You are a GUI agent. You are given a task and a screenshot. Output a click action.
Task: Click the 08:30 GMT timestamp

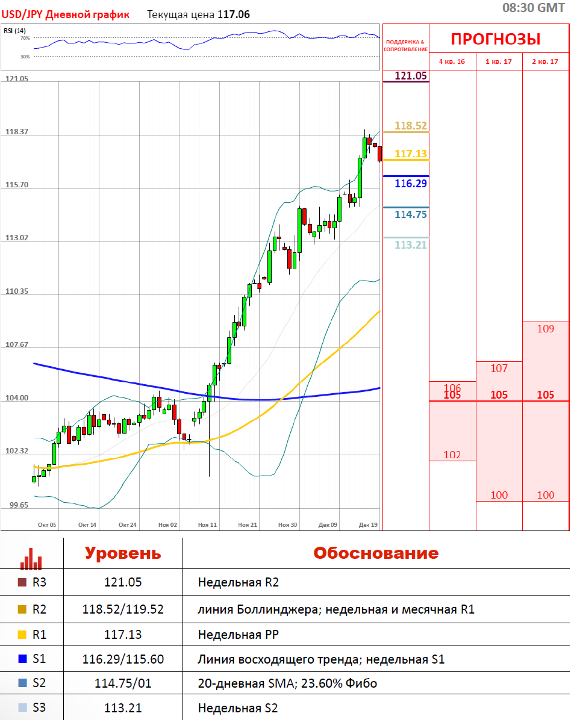tap(534, 8)
